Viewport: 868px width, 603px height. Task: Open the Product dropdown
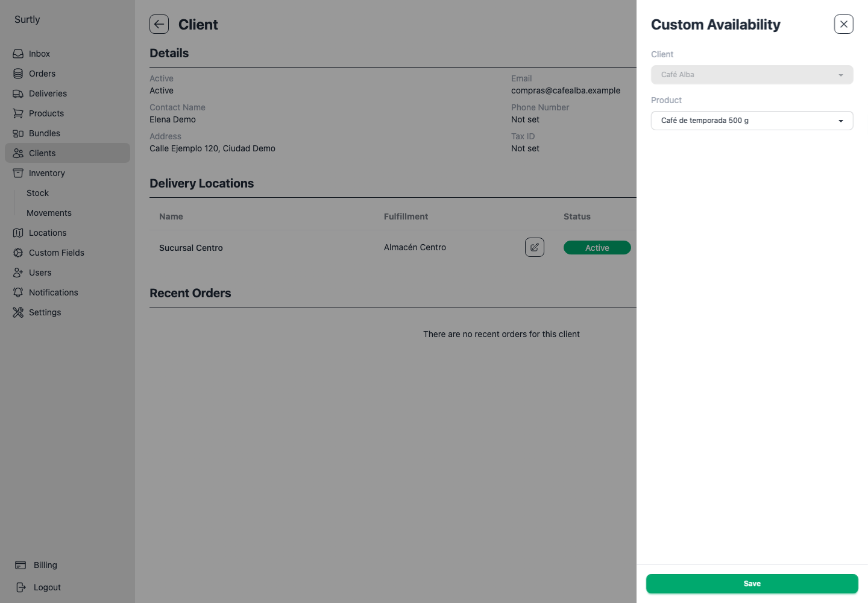point(752,121)
